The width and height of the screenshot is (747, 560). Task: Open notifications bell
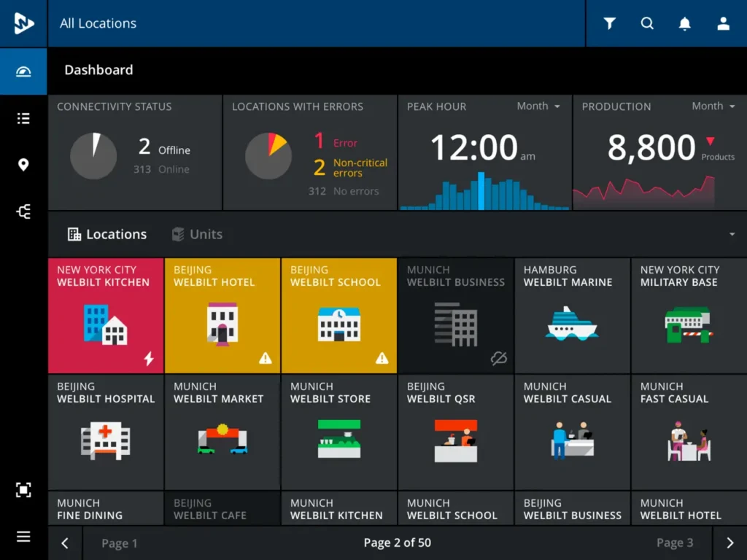click(x=684, y=23)
